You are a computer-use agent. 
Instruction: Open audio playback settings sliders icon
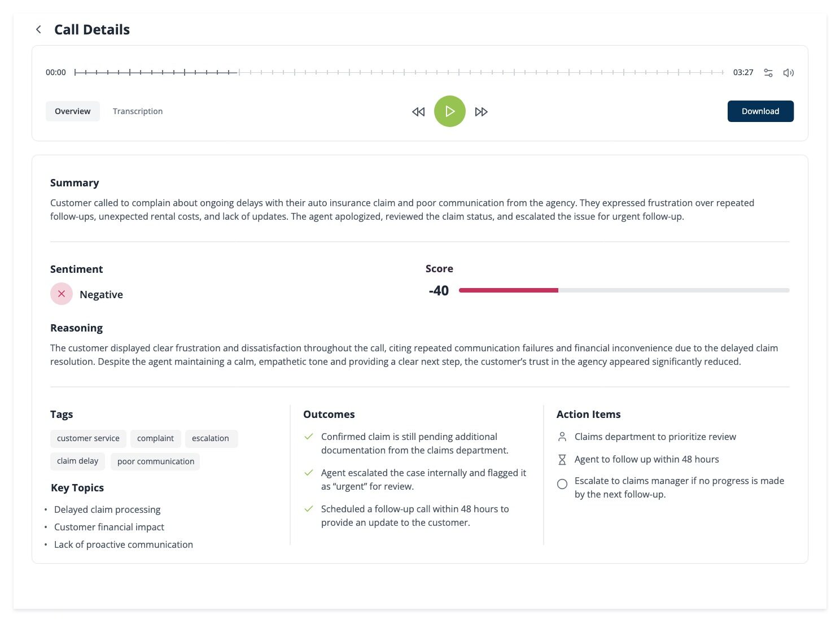click(768, 72)
